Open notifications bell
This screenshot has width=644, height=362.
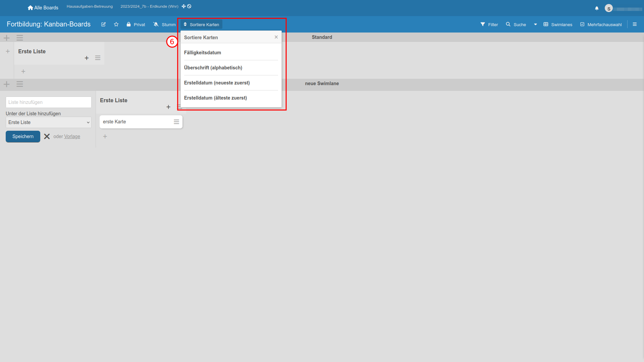597,8
